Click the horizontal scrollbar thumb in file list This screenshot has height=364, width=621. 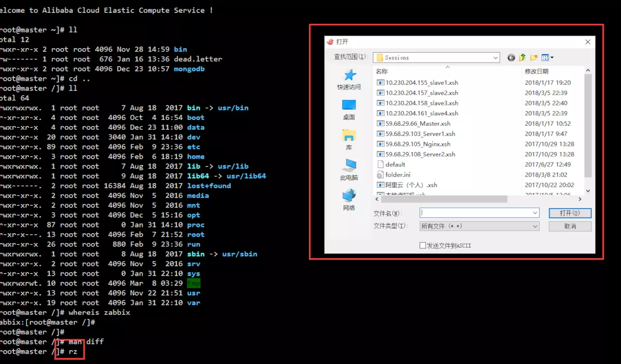click(443, 199)
